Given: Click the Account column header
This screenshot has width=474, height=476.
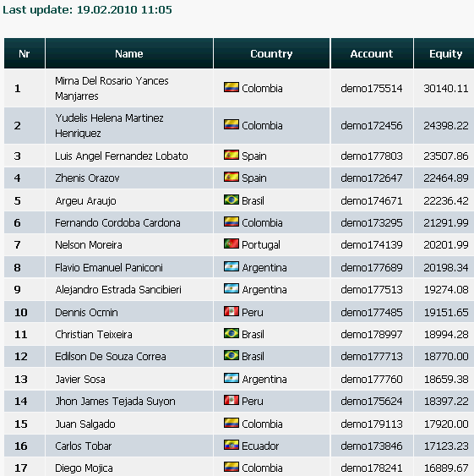Looking at the screenshot, I should click(372, 53).
